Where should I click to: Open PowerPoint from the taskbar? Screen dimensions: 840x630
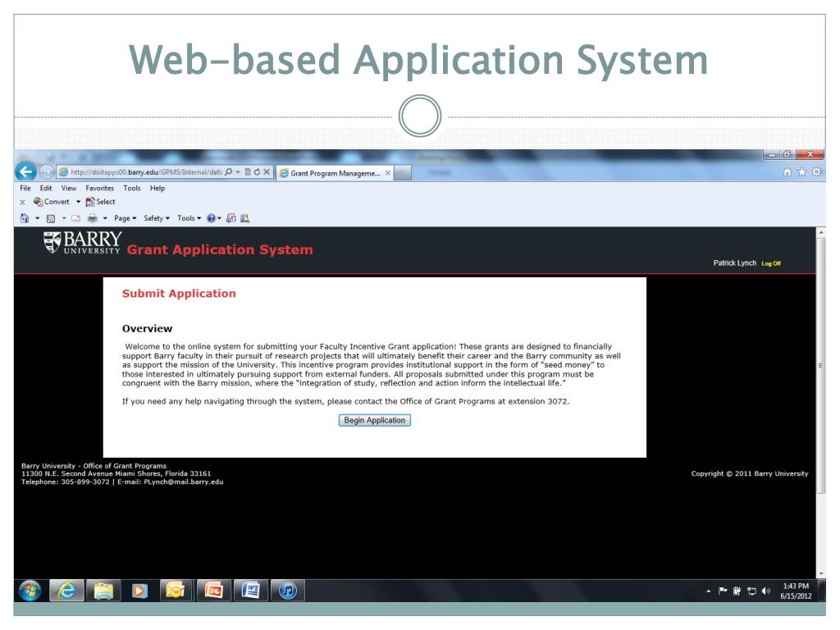(x=213, y=591)
